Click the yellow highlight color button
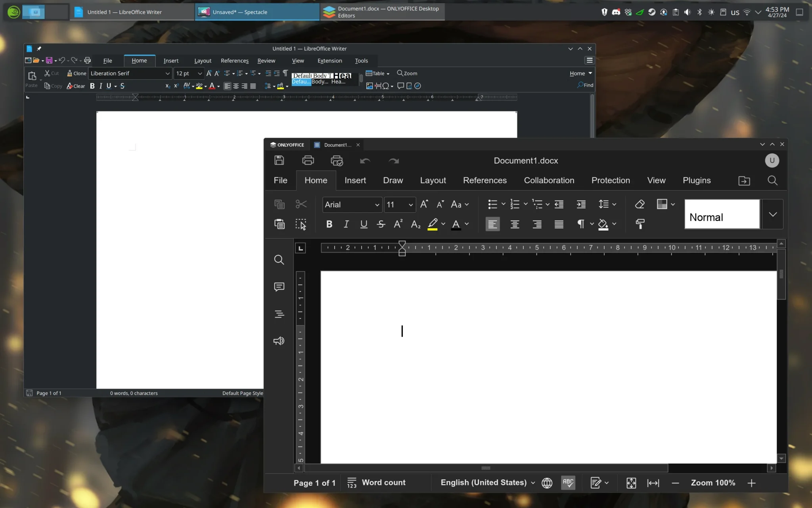812x508 pixels. point(433,224)
